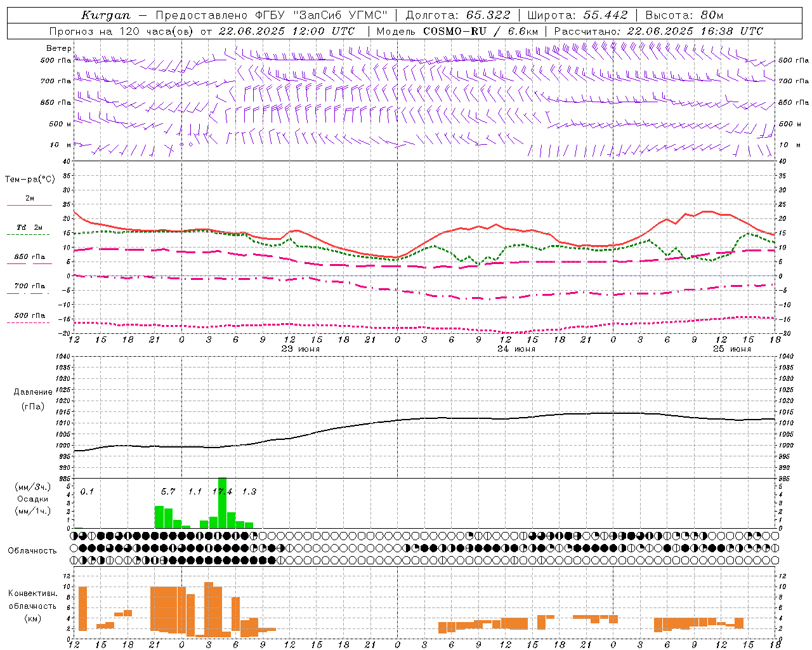Screen dimensions: 812x650
Task: Select 'Прогноз на 120 часа(ов)' forecast start text
Action: click(x=122, y=31)
